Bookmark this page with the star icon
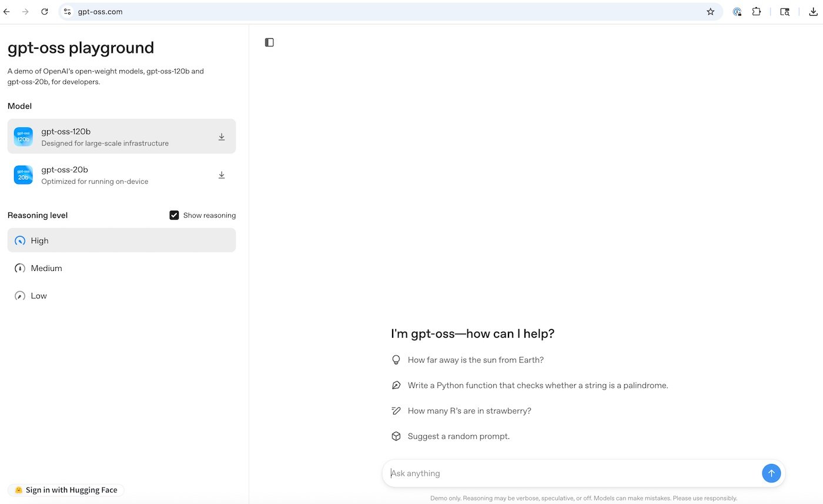Image resolution: width=823 pixels, height=504 pixels. pyautogui.click(x=710, y=11)
